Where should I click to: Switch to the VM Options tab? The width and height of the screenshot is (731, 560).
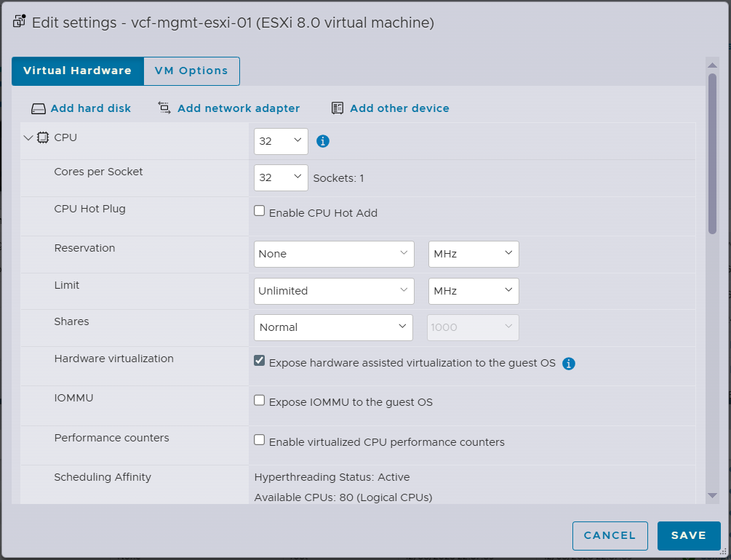point(191,71)
